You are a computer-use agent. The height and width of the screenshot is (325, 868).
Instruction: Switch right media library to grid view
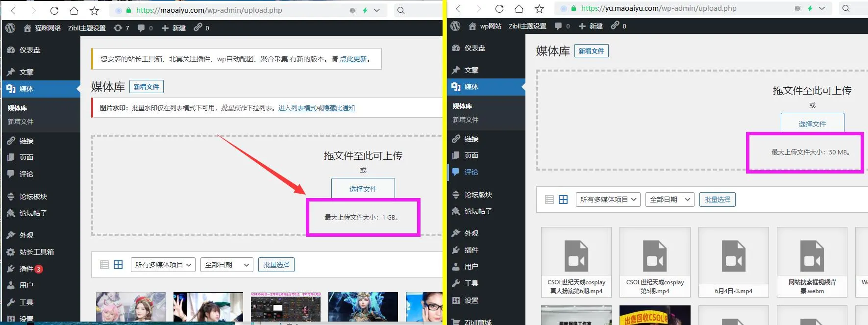tap(563, 200)
